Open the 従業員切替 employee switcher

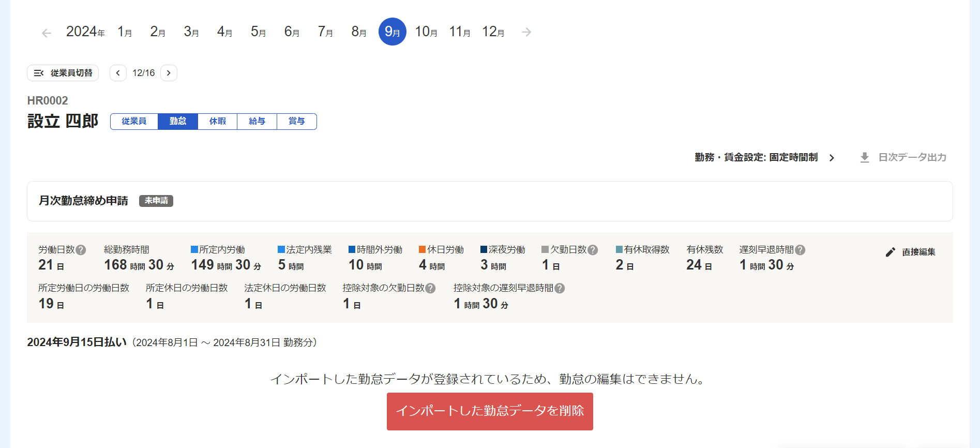(x=63, y=73)
